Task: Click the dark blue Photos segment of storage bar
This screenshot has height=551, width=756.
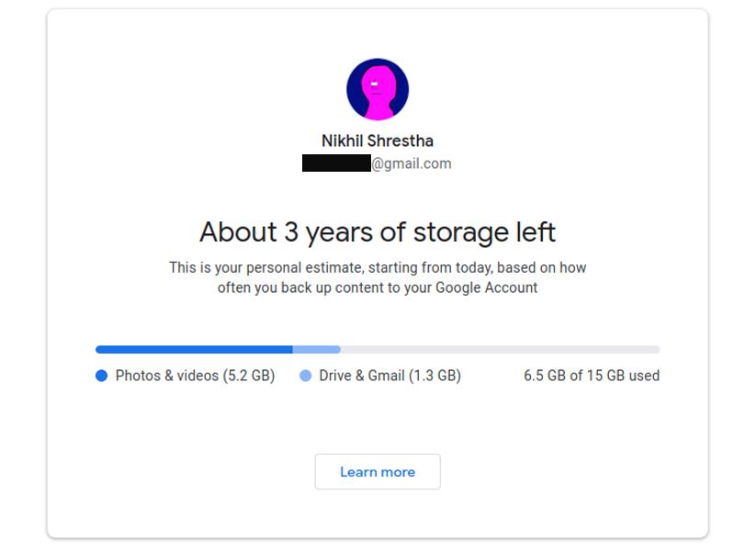Action: point(194,350)
